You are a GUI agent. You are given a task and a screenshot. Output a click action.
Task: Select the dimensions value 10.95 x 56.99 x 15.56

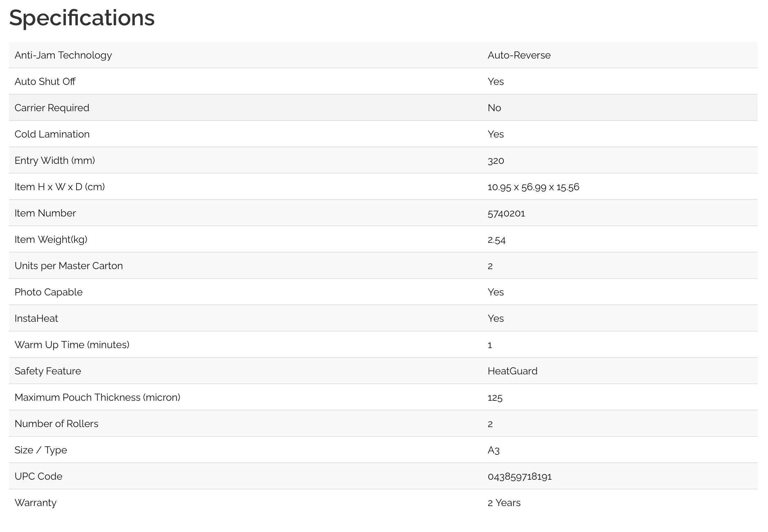[x=533, y=187]
